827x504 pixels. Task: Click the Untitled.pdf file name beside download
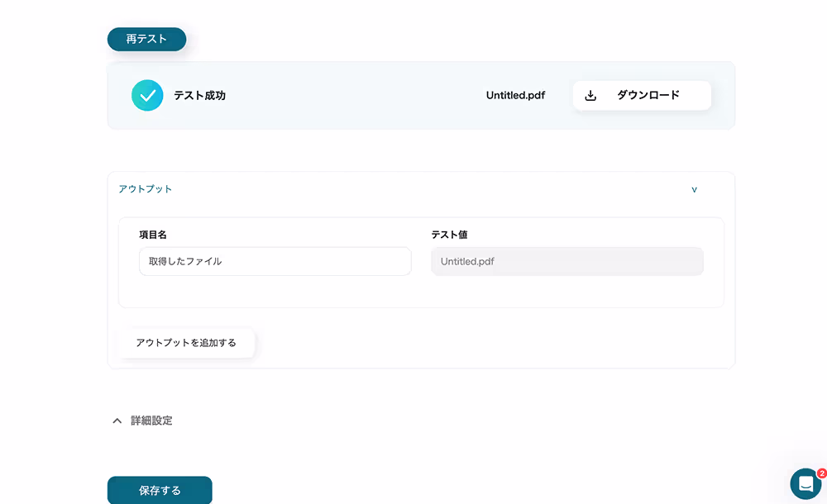[515, 95]
